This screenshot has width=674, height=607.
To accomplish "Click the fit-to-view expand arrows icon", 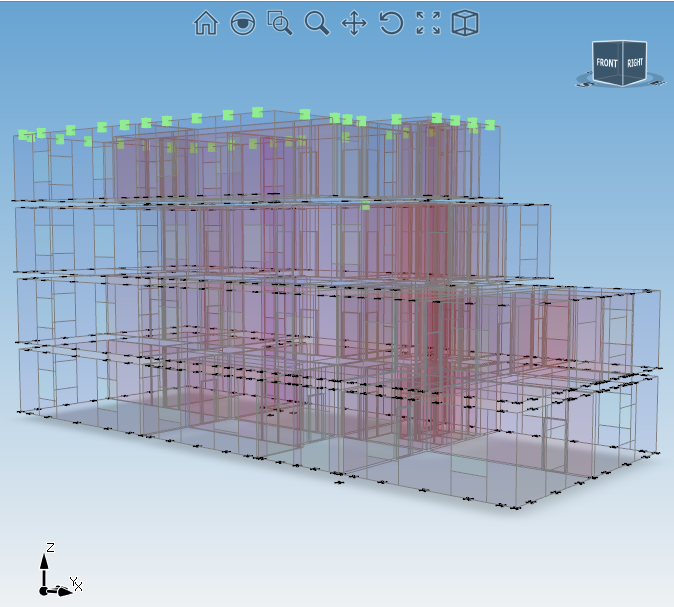I will [x=428, y=23].
